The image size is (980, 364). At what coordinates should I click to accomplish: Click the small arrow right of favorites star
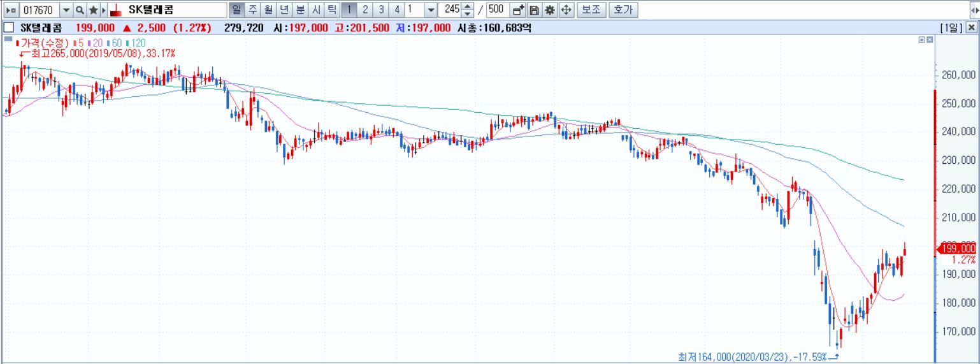[104, 10]
